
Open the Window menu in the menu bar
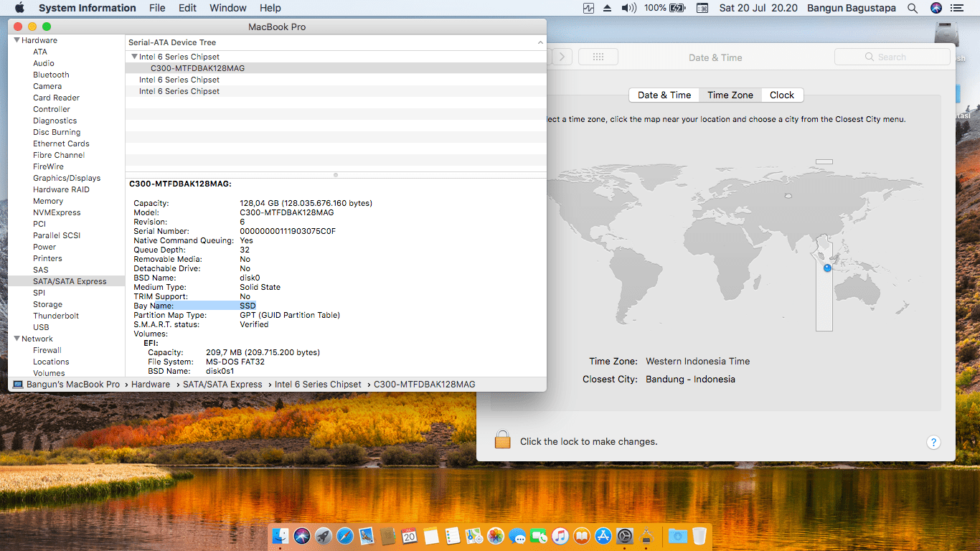tap(227, 8)
